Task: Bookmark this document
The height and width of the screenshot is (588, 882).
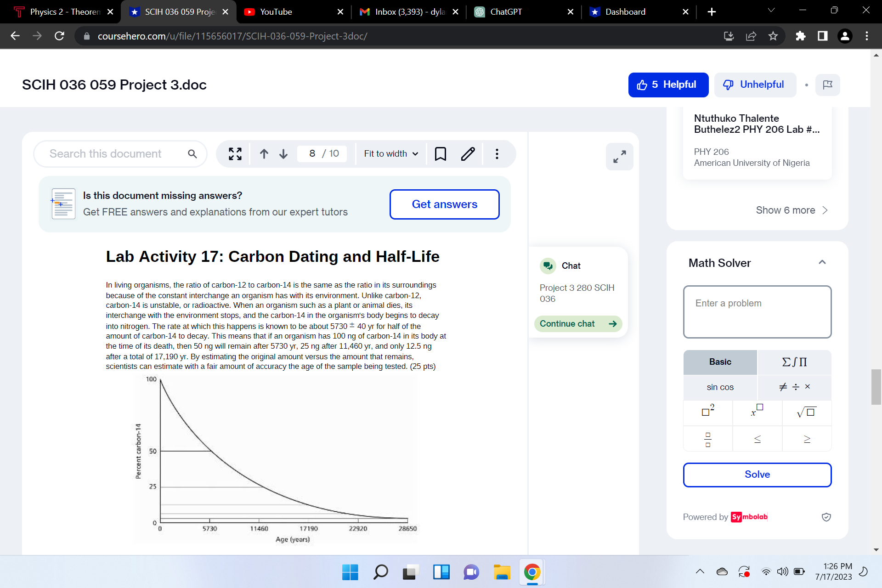Action: (x=440, y=153)
